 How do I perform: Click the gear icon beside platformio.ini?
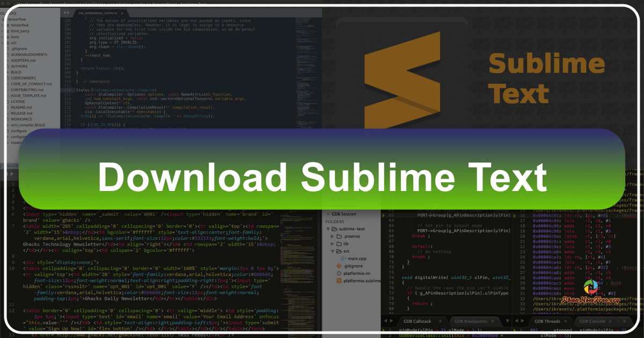click(339, 274)
